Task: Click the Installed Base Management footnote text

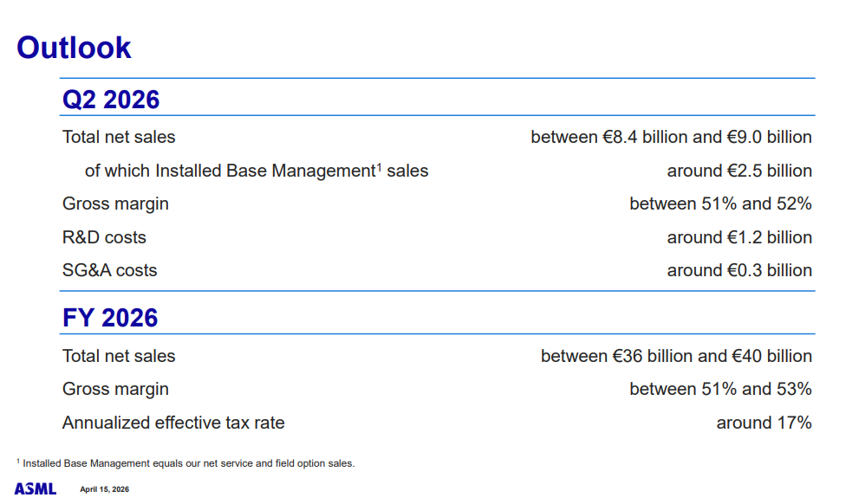Action: point(188,463)
